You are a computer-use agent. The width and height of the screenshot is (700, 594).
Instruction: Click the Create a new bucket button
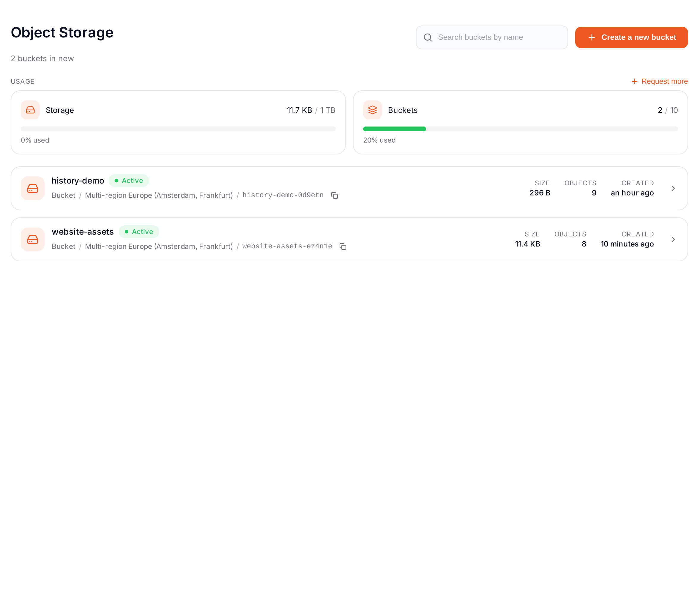(x=631, y=37)
